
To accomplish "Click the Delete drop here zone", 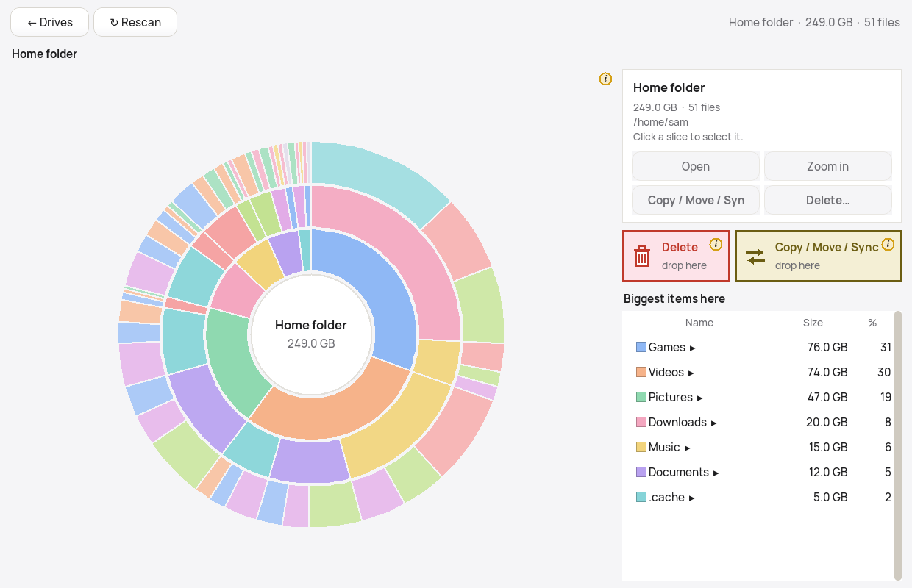I will coord(676,256).
